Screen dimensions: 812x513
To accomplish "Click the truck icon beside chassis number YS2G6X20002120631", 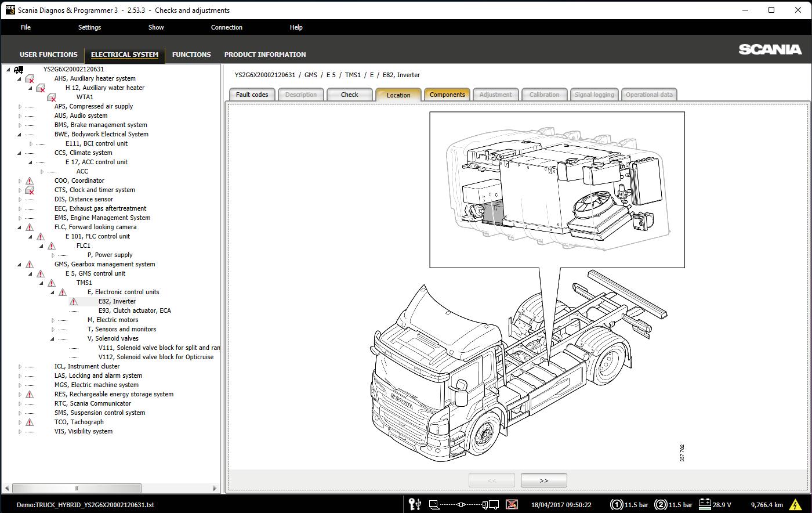I will click(20, 68).
